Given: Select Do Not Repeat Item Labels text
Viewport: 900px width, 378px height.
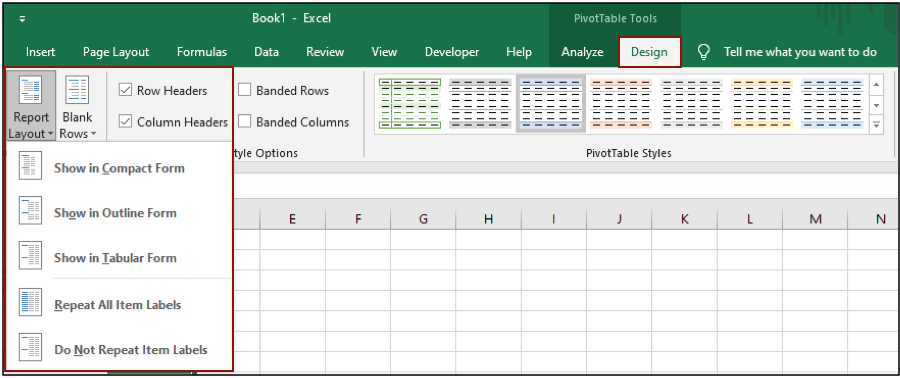Looking at the screenshot, I should coord(131,350).
